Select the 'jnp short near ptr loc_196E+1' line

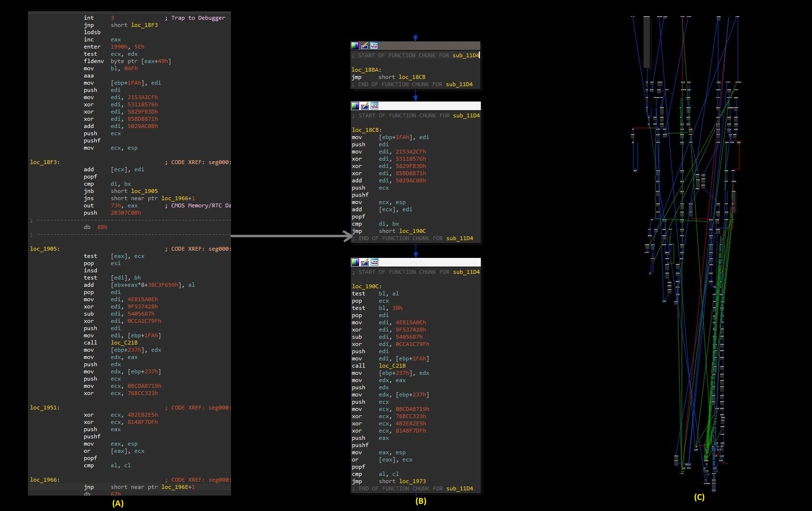(x=139, y=487)
